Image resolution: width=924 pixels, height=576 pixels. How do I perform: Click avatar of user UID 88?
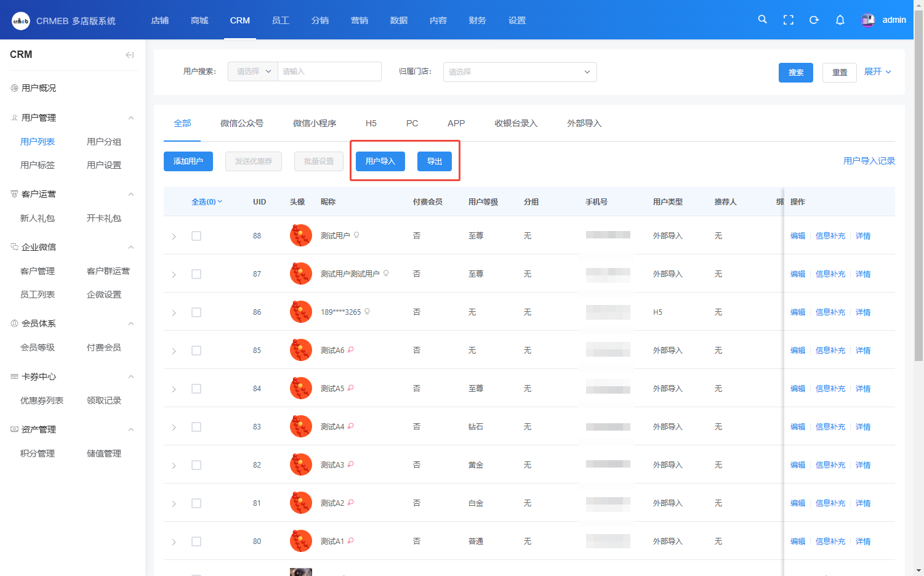point(300,235)
